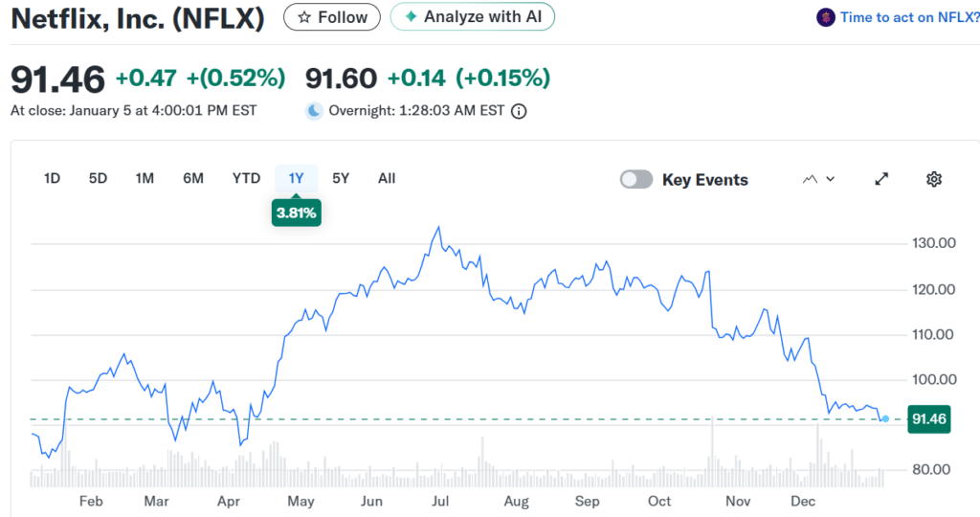The height and width of the screenshot is (517, 980).
Task: Open the chart type dropdown chevron
Action: tap(831, 179)
